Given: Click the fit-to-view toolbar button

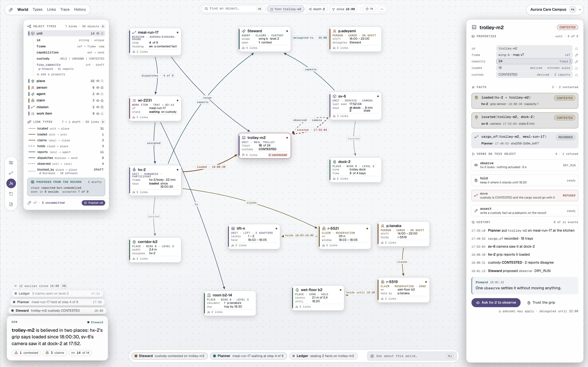Looking at the screenshot, I should 369,9.
